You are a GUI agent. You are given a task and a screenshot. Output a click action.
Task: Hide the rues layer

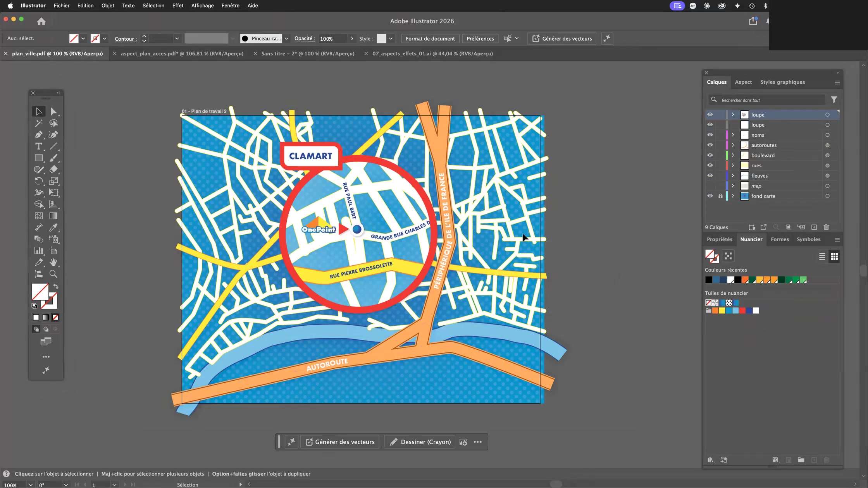(710, 165)
